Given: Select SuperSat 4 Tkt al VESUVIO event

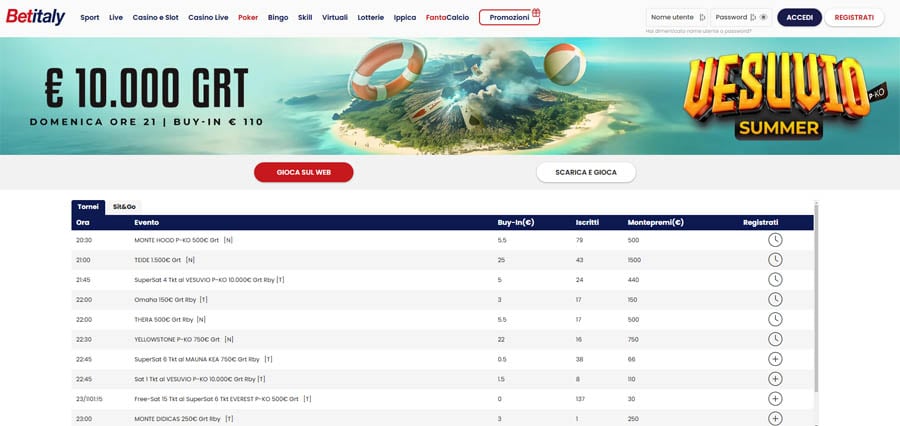Looking at the screenshot, I should point(209,280).
